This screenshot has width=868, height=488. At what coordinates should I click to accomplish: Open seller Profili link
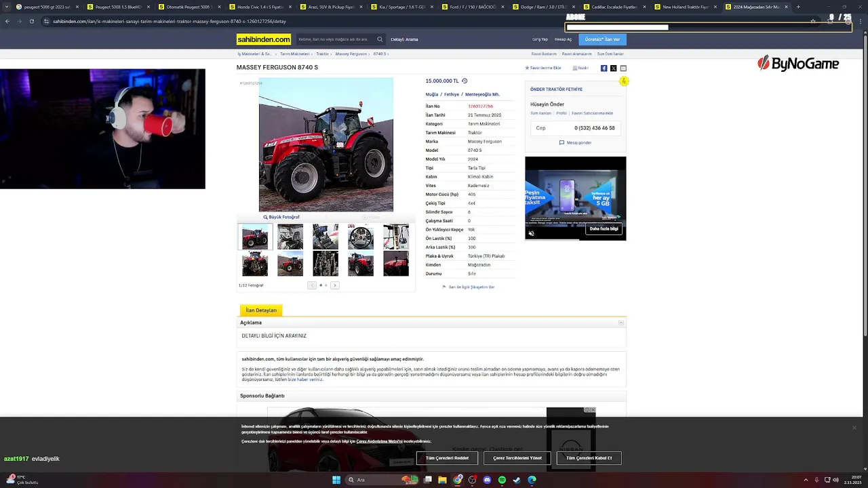click(561, 113)
